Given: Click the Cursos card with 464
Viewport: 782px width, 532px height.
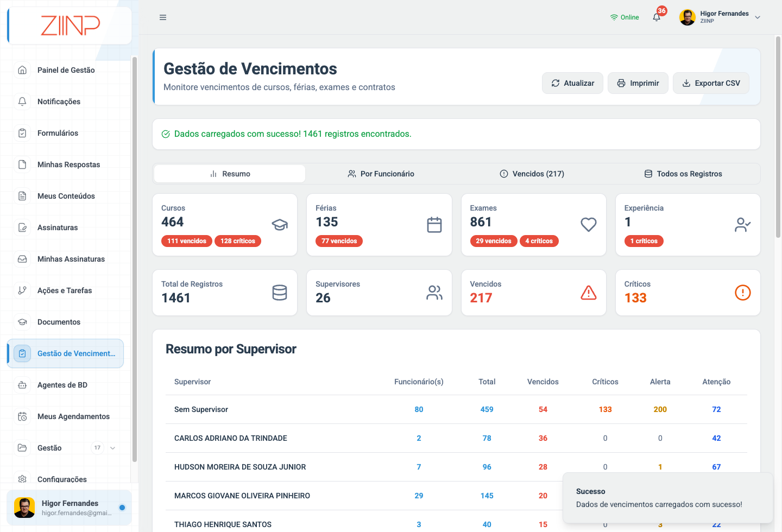Looking at the screenshot, I should pos(225,225).
